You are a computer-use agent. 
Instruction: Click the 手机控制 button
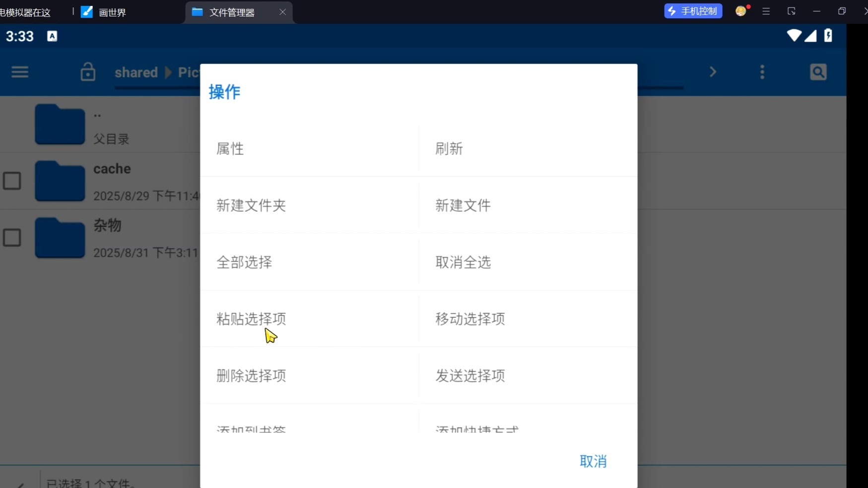(x=693, y=10)
